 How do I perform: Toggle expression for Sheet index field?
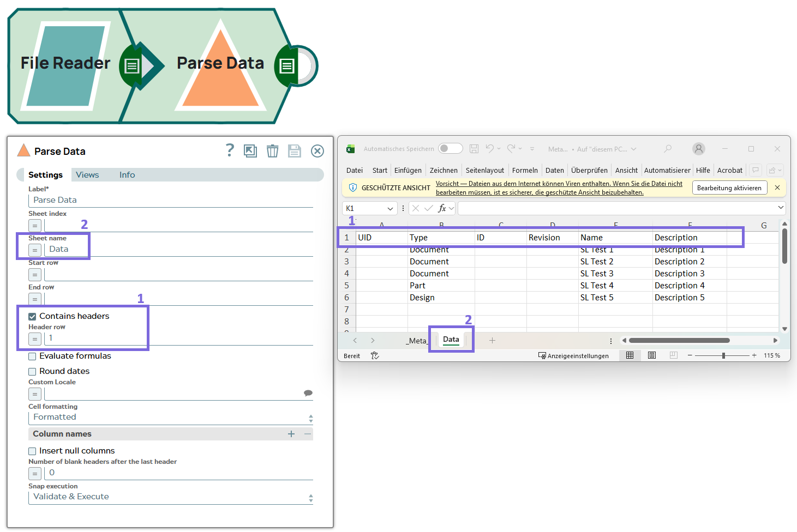click(x=35, y=225)
